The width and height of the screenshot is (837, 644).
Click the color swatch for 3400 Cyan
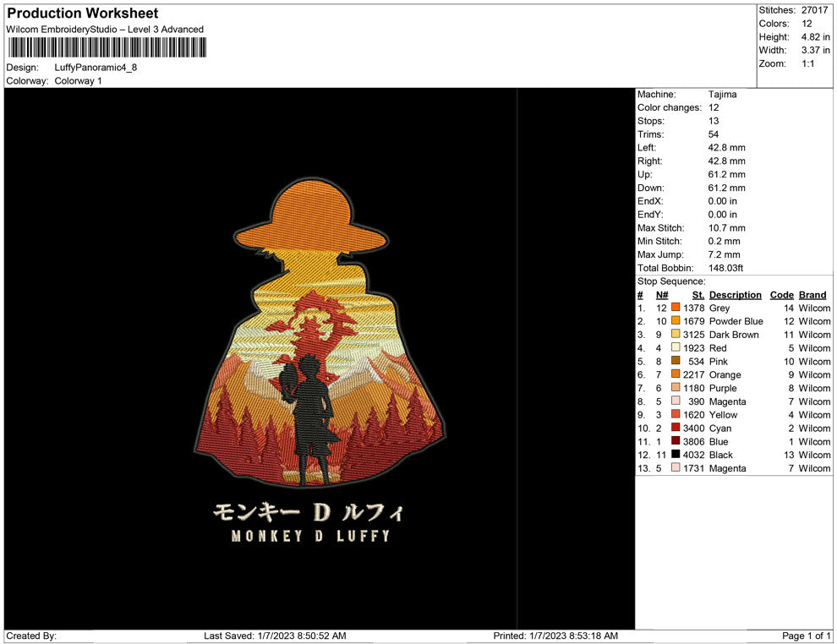[x=676, y=428]
